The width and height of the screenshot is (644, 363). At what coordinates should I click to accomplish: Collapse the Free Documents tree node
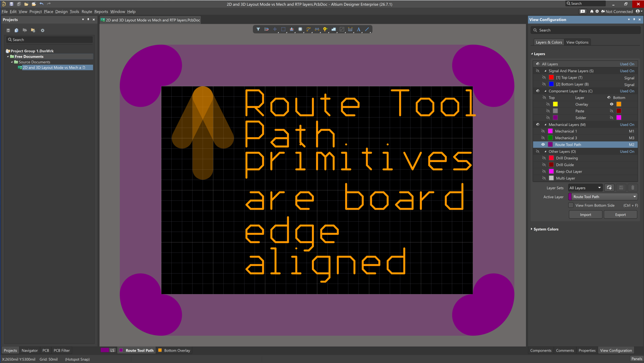[8, 56]
